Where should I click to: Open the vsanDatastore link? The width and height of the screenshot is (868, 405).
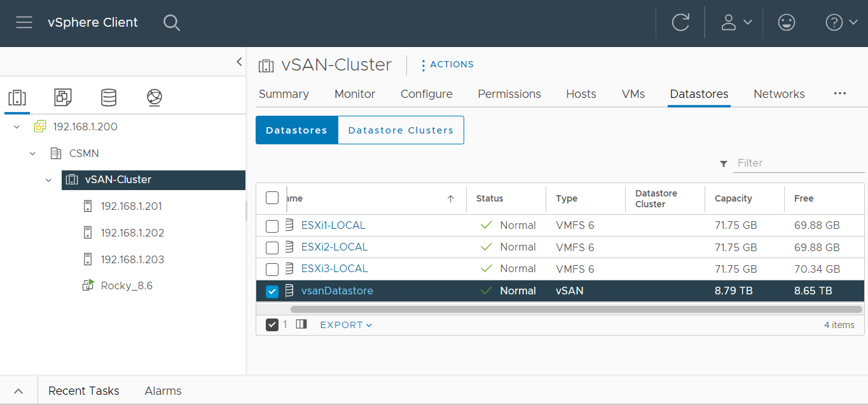tap(337, 291)
